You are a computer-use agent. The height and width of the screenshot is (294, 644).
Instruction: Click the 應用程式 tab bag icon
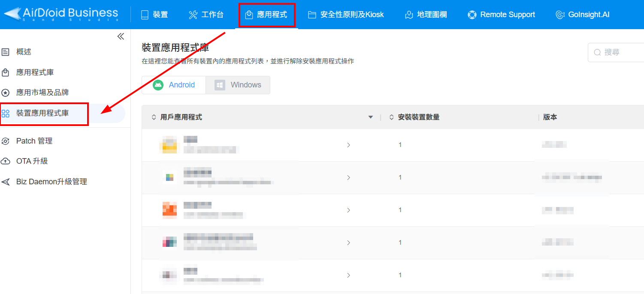pyautogui.click(x=249, y=15)
